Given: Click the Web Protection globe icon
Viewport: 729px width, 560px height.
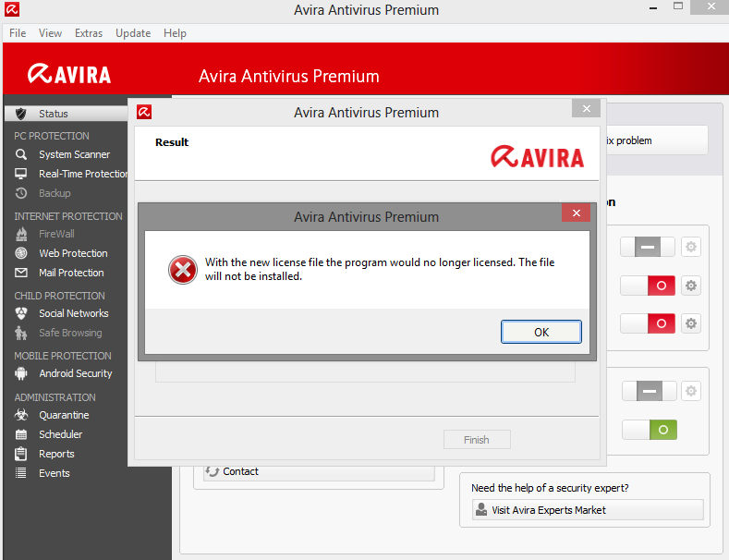Looking at the screenshot, I should (x=21, y=253).
